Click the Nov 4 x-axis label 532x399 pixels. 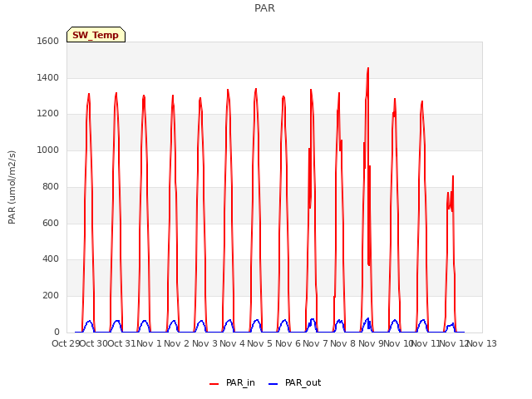232,343
